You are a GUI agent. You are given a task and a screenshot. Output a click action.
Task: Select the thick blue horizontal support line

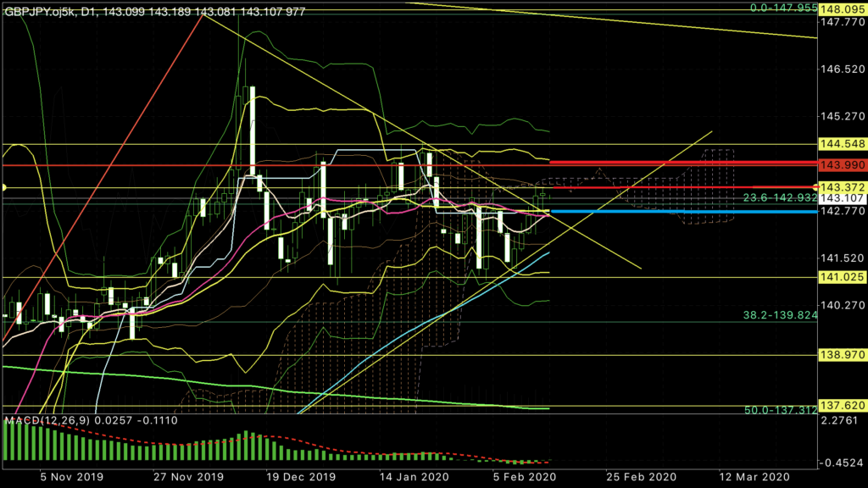684,211
